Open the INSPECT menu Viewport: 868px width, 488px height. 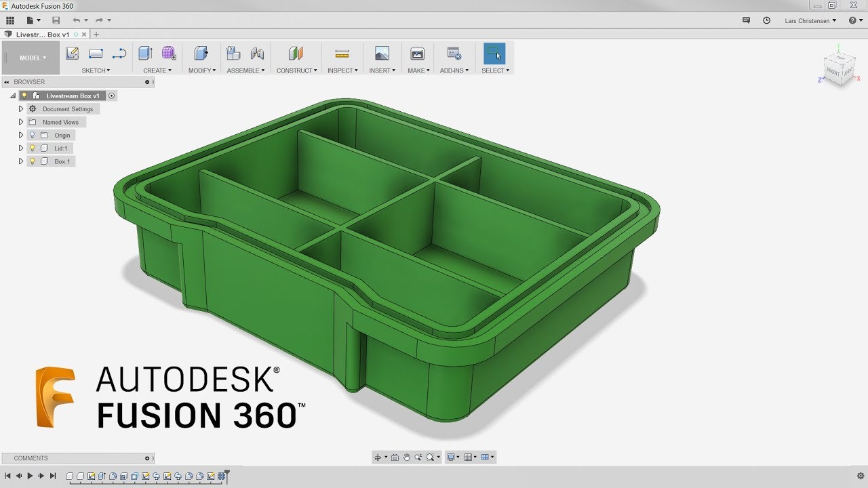point(342,70)
